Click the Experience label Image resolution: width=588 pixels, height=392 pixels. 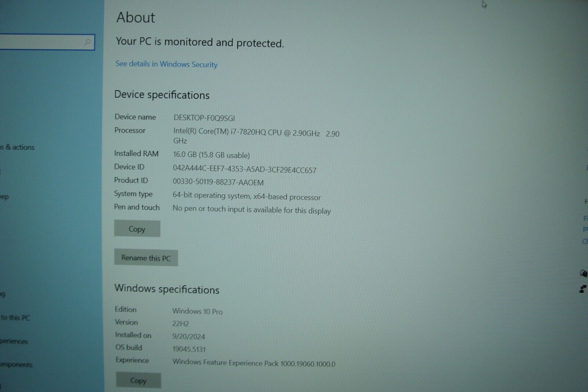pos(132,360)
